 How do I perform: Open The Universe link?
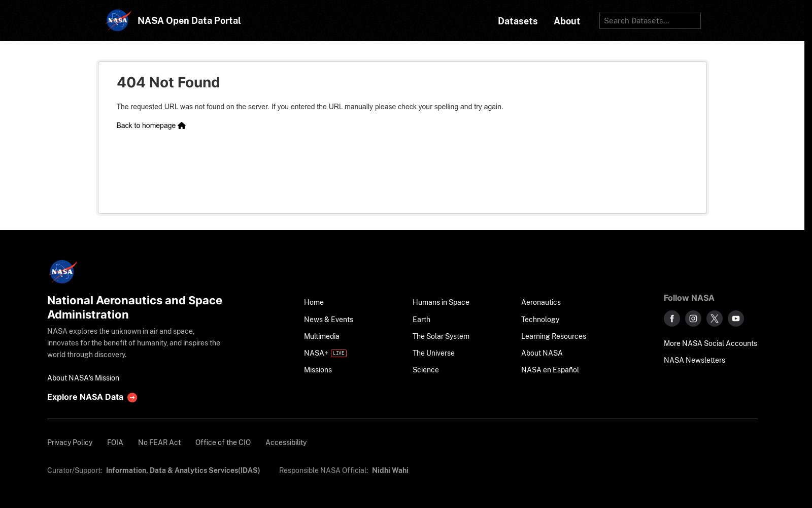tap(433, 353)
